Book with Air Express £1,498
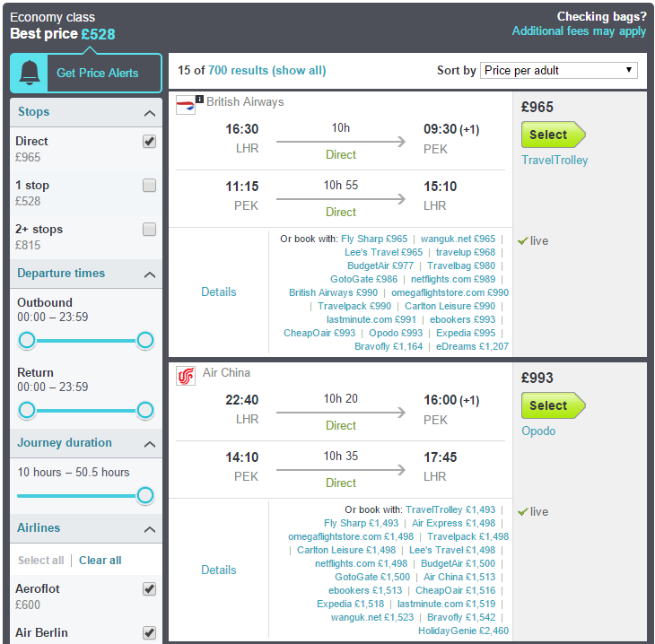The width and height of the screenshot is (655, 644). tap(454, 523)
